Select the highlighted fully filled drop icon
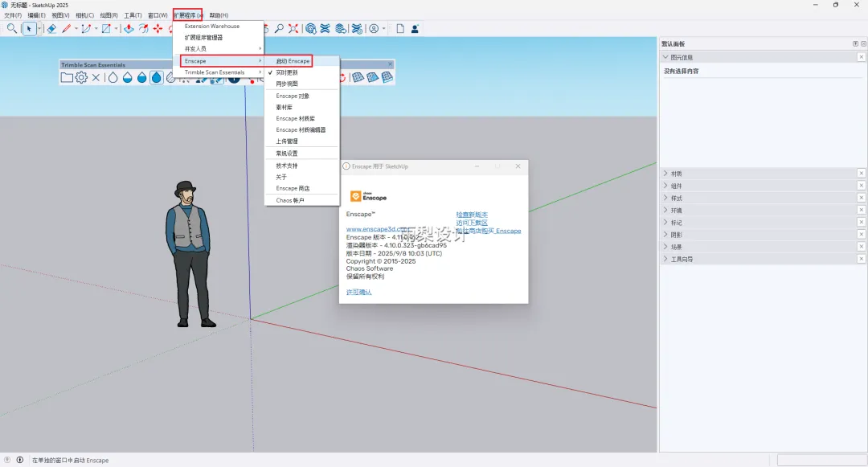868x467 pixels. click(x=157, y=77)
